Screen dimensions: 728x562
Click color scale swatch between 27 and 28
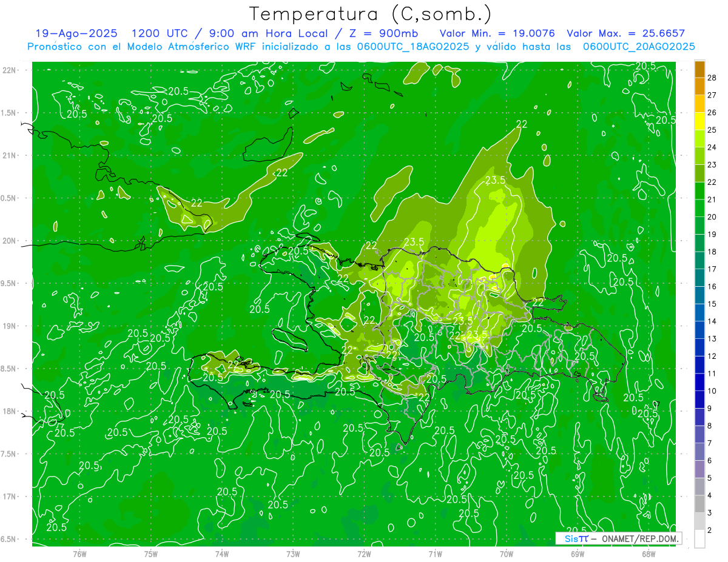point(699,87)
